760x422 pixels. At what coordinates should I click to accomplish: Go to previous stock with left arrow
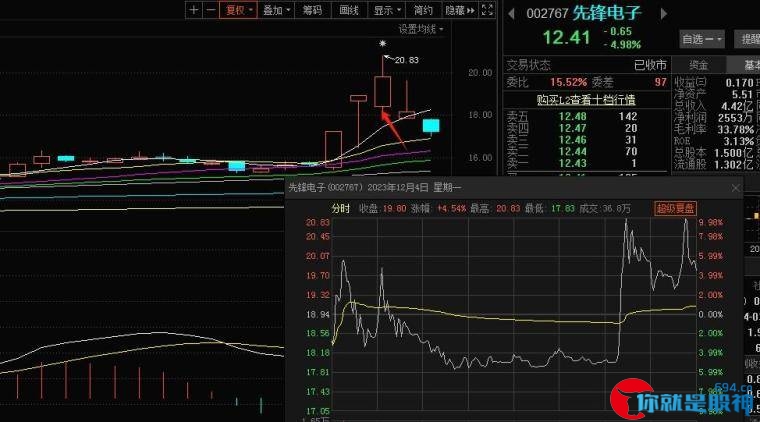pyautogui.click(x=511, y=14)
